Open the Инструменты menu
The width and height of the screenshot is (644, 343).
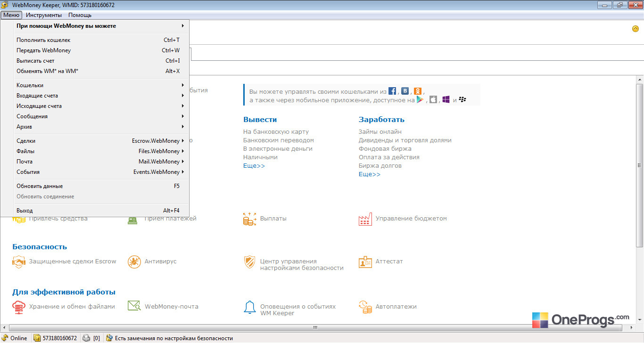tap(44, 15)
